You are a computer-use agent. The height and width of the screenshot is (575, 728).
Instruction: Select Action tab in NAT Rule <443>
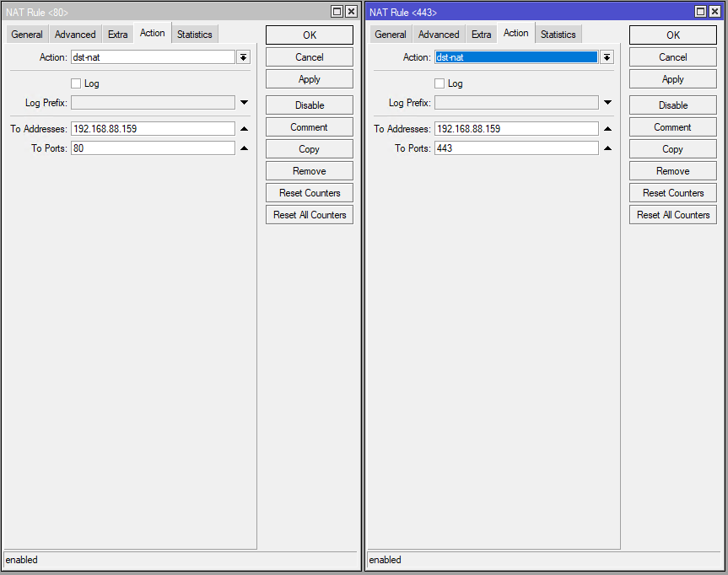pos(515,33)
